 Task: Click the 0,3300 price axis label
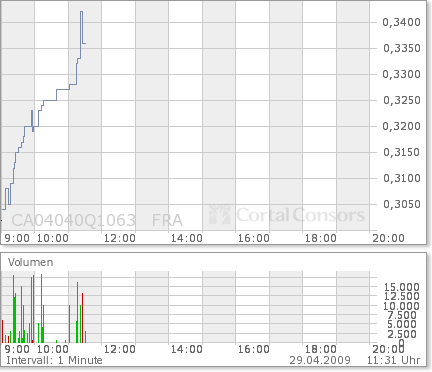coord(401,74)
